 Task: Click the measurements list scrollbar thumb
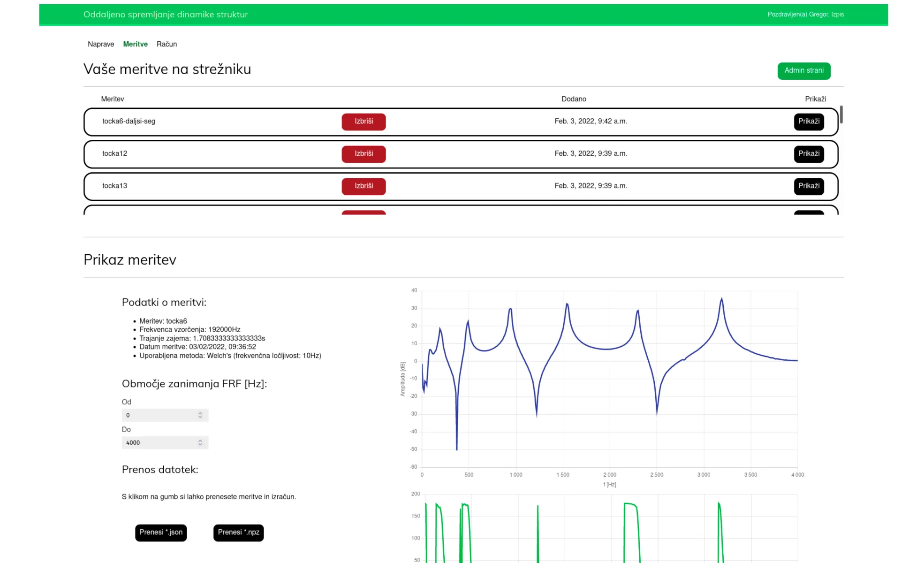tap(841, 114)
